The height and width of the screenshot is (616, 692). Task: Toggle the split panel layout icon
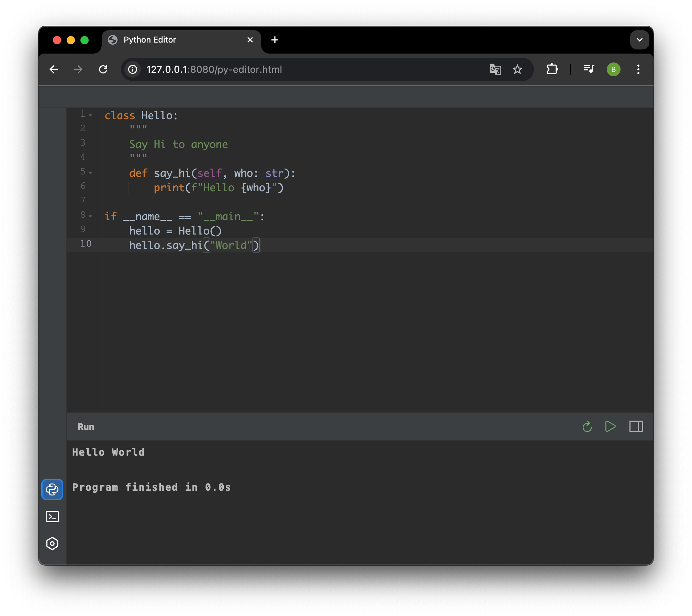click(636, 426)
